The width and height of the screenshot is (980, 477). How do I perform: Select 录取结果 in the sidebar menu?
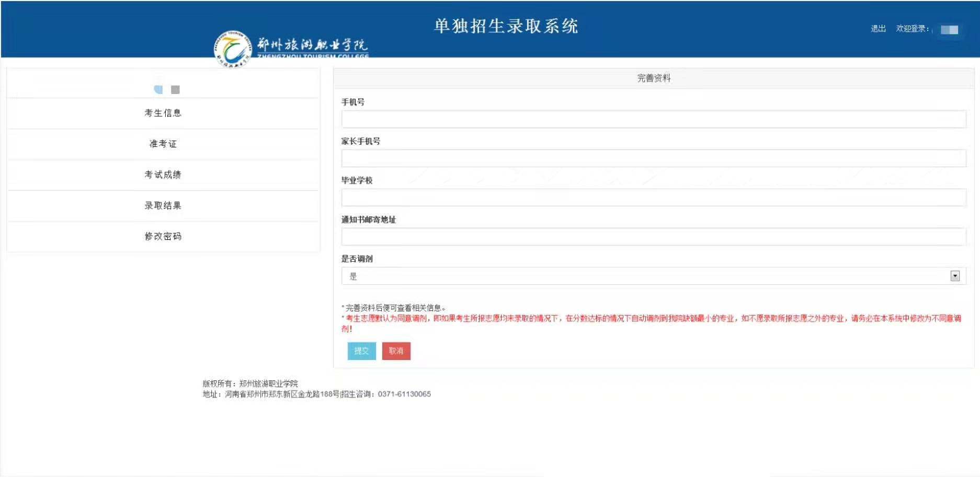[x=163, y=205]
